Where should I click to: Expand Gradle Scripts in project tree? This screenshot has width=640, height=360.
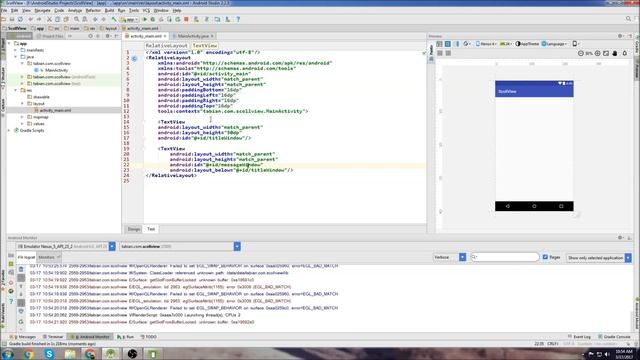(9, 130)
